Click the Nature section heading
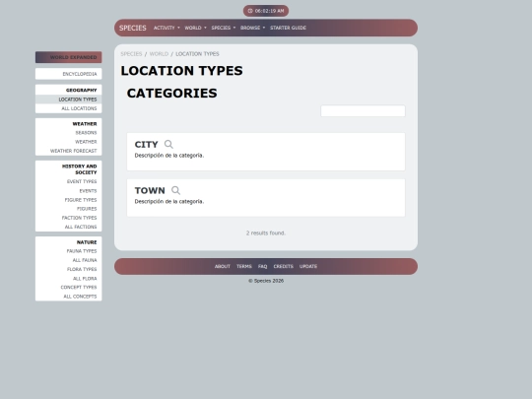Screen dimensions: 532x399 87,242
